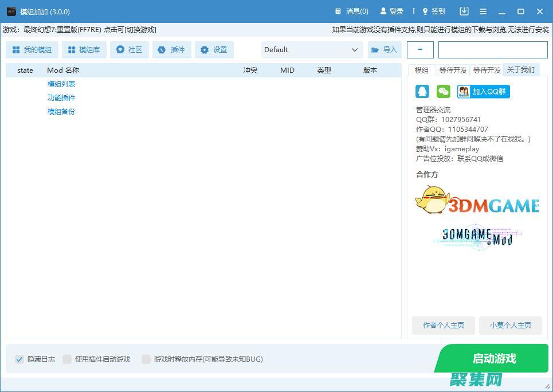Image resolution: width=553 pixels, height=392 pixels.
Task: Click the 加入QQ群 button
Action: coord(483,91)
